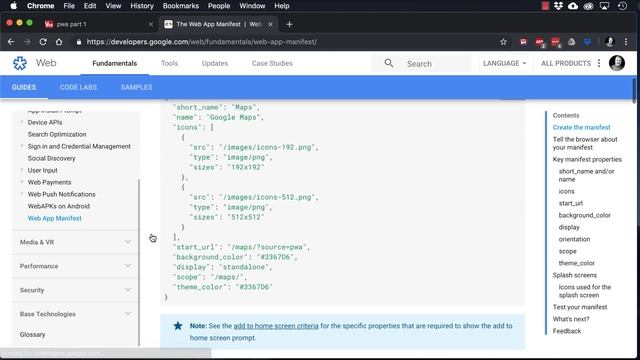Screen dimensions: 640x360
Task: Jump to Test your manifest section
Action: pyautogui.click(x=580, y=307)
